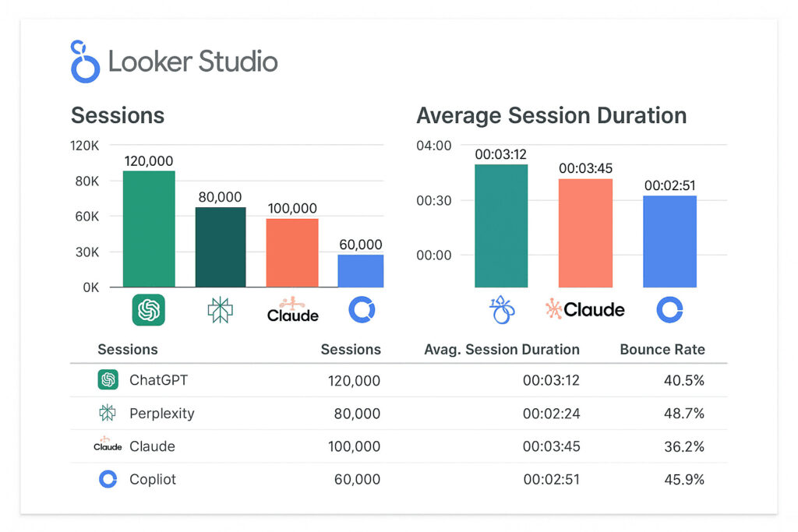Click the 80,000 sessions table cell
The width and height of the screenshot is (798, 532).
tap(357, 414)
